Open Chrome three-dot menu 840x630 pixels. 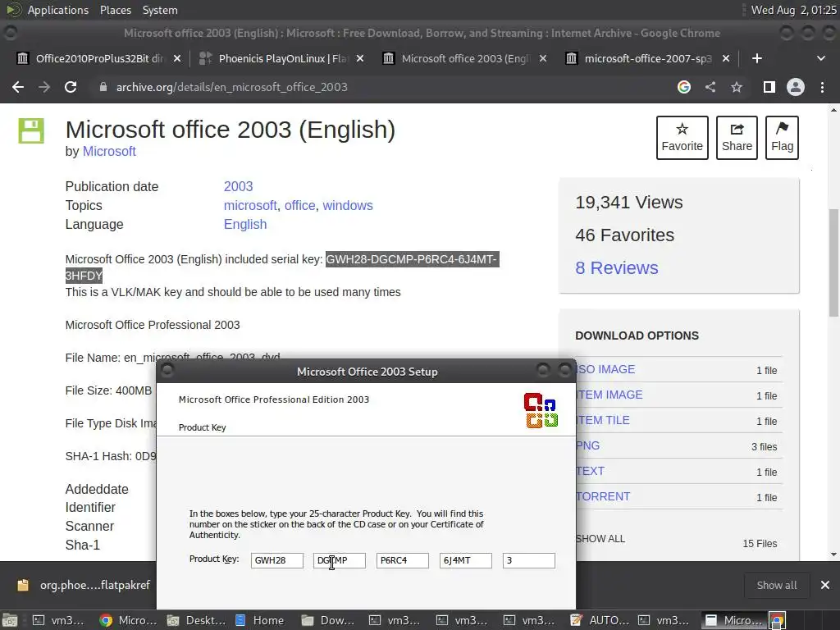(x=822, y=87)
